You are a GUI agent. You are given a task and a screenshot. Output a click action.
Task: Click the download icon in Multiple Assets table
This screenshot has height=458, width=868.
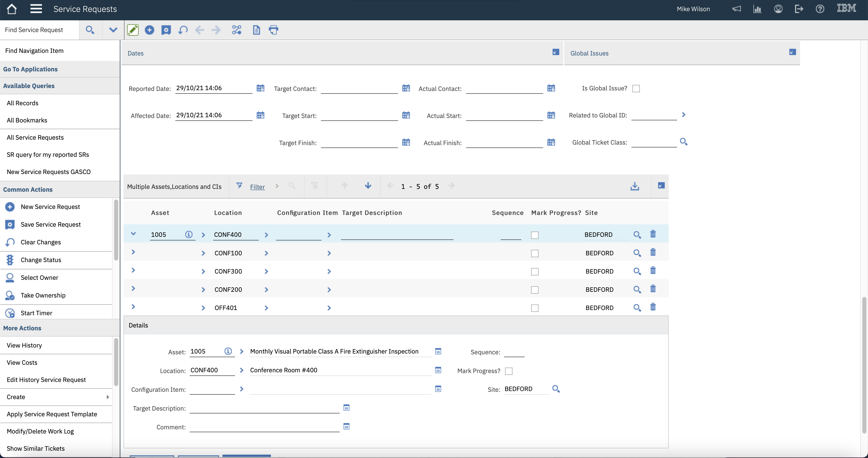click(x=635, y=186)
